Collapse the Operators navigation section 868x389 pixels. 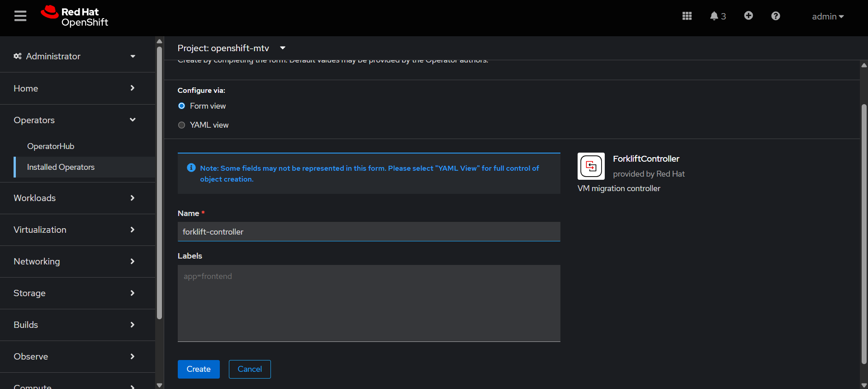click(x=75, y=120)
